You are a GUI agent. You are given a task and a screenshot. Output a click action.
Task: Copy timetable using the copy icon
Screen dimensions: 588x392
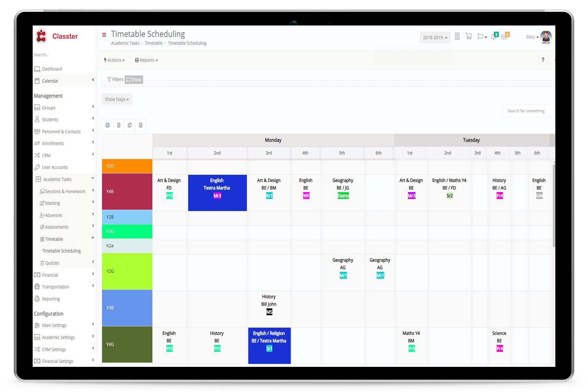(130, 125)
